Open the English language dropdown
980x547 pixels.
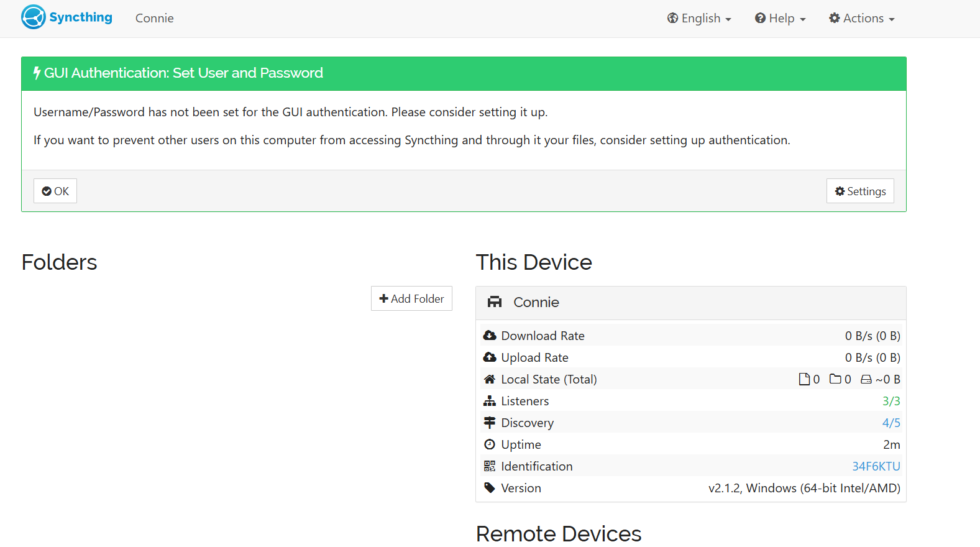click(699, 19)
